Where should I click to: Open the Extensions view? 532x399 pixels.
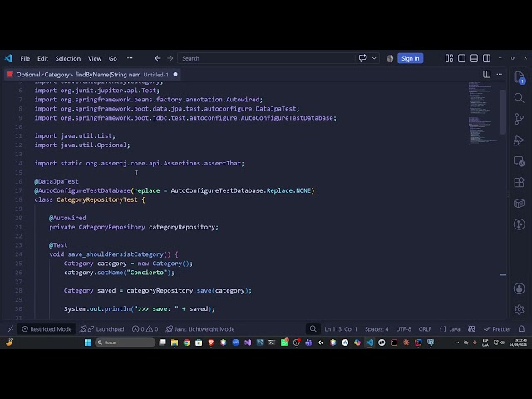[x=519, y=183]
